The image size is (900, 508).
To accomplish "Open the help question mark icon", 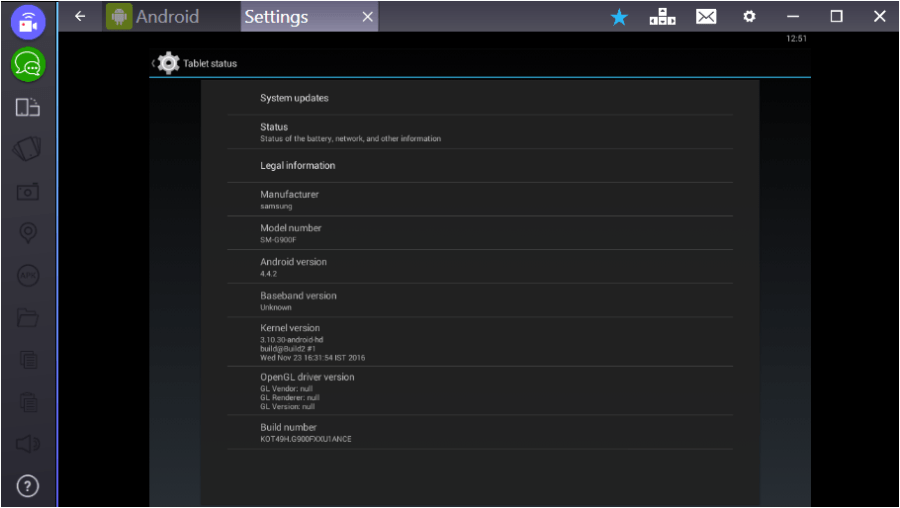I will click(28, 486).
